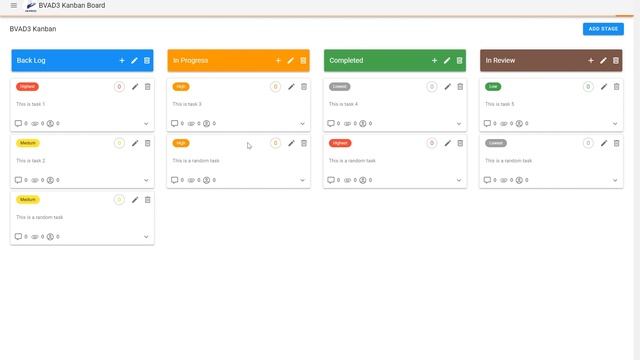Delete the Completed stage
The width and height of the screenshot is (640, 360).
[x=460, y=60]
